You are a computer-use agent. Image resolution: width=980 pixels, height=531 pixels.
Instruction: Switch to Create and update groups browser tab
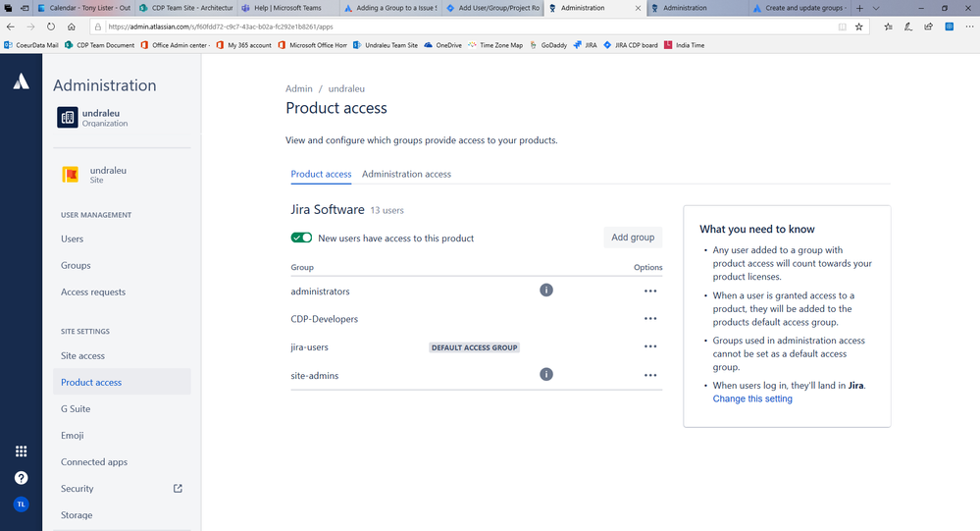click(x=799, y=8)
